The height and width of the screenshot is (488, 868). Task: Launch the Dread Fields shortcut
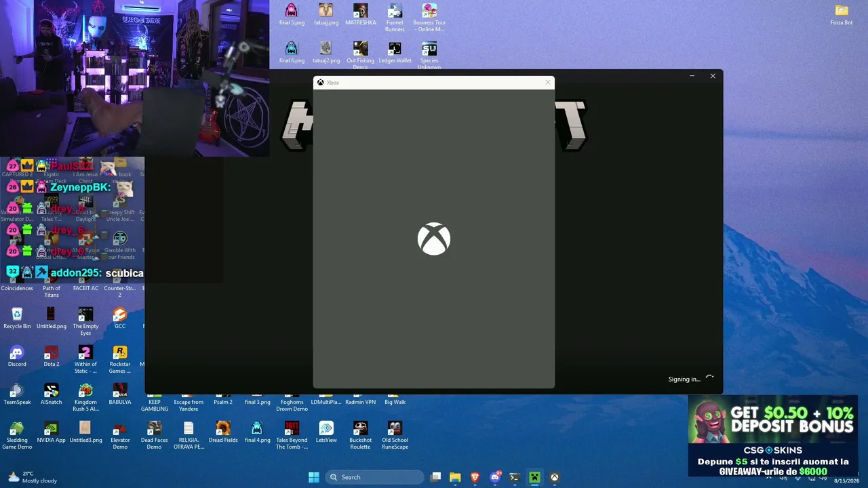point(223,432)
